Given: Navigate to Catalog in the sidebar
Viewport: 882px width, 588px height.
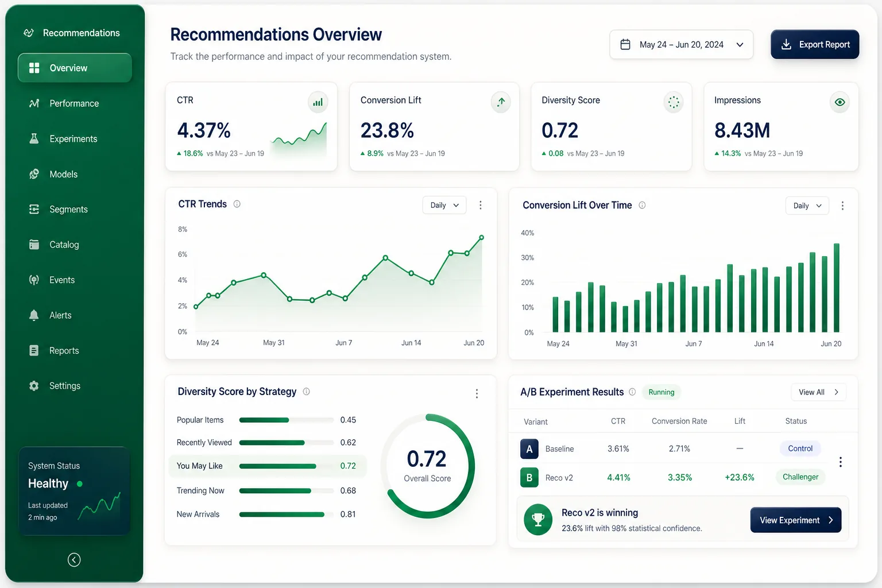Looking at the screenshot, I should pos(75,245).
